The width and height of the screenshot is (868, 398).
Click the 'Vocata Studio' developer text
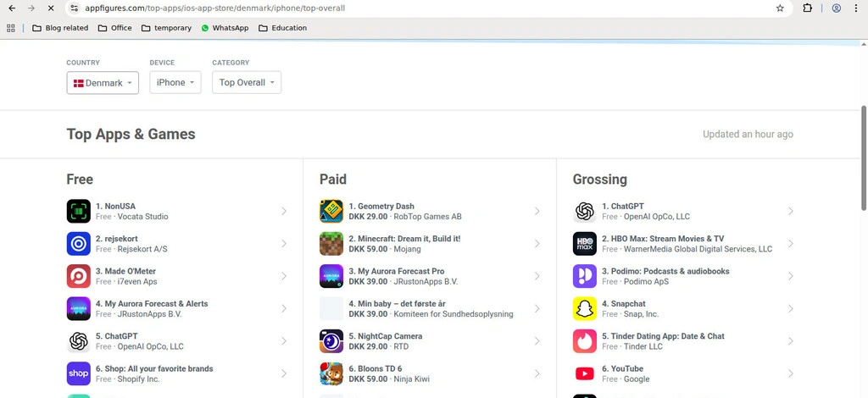[x=142, y=217]
